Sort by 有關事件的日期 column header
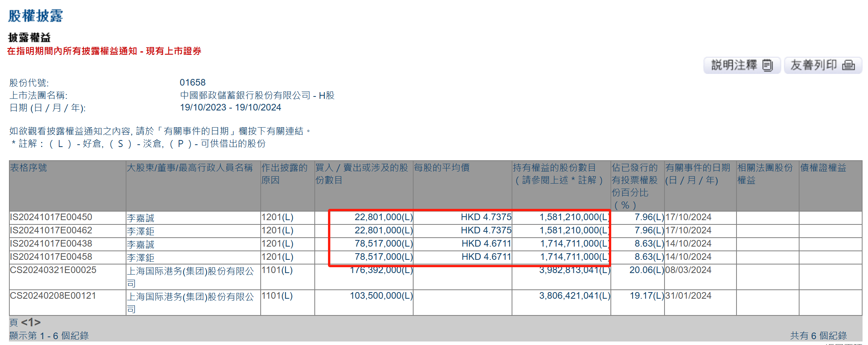Image resolution: width=868 pixels, height=345 pixels. [698, 174]
